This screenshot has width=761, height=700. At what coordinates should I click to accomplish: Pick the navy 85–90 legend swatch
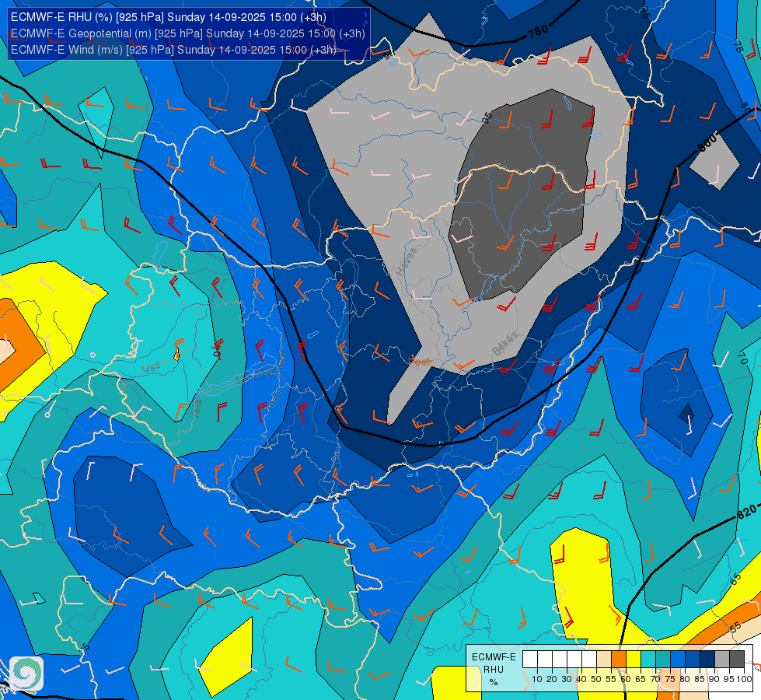pyautogui.click(x=707, y=659)
